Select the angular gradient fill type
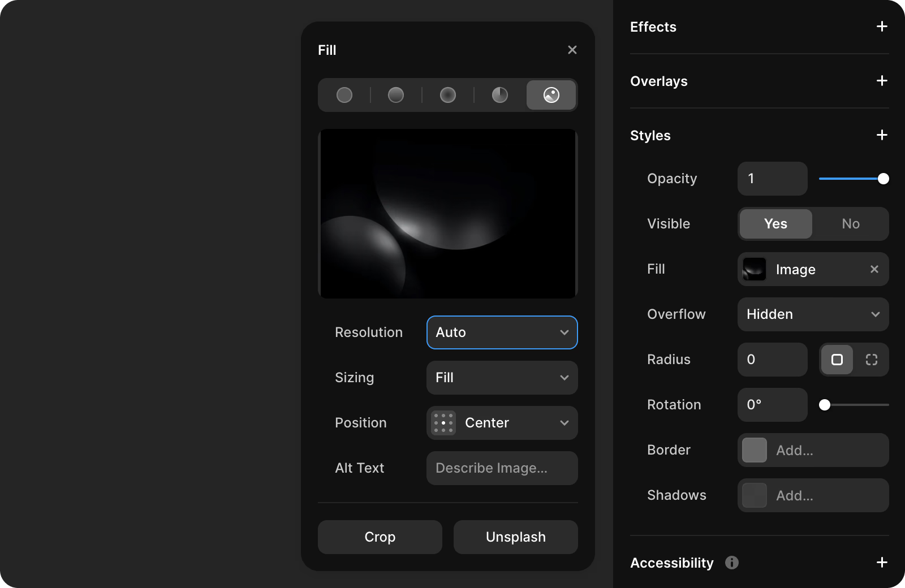This screenshot has width=905, height=588. click(499, 95)
